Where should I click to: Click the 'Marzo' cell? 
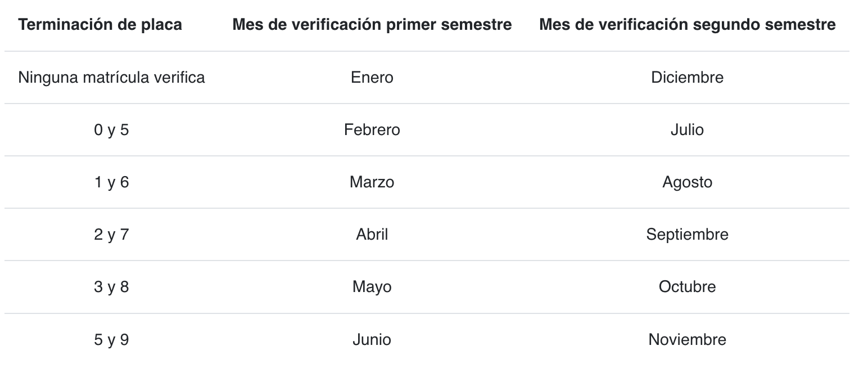[x=372, y=182]
